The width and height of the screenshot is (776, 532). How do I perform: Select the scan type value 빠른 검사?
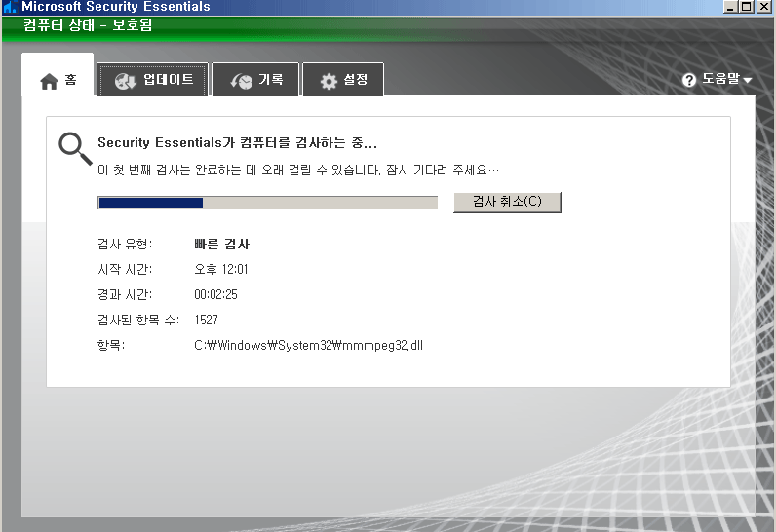[x=221, y=244]
